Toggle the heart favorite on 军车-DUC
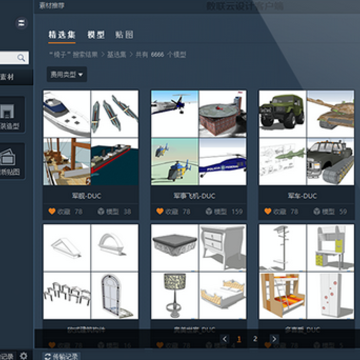360x360 pixels. tap(268, 211)
